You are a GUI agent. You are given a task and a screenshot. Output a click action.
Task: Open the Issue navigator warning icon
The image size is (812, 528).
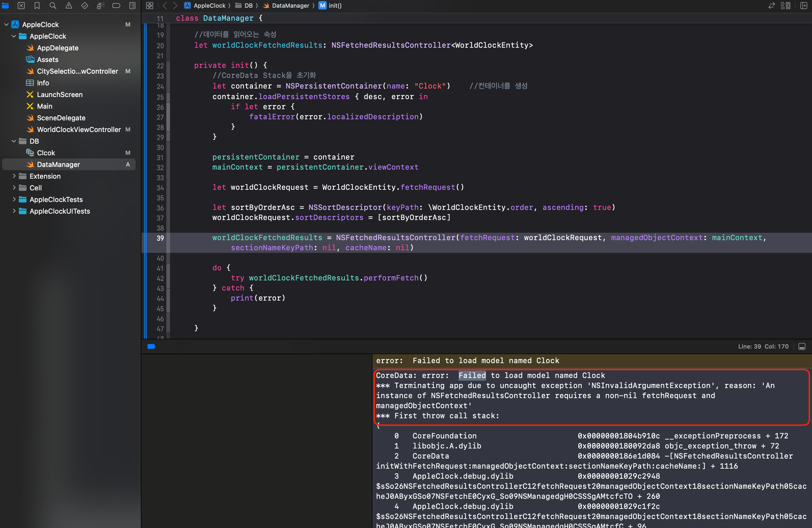pos(69,6)
